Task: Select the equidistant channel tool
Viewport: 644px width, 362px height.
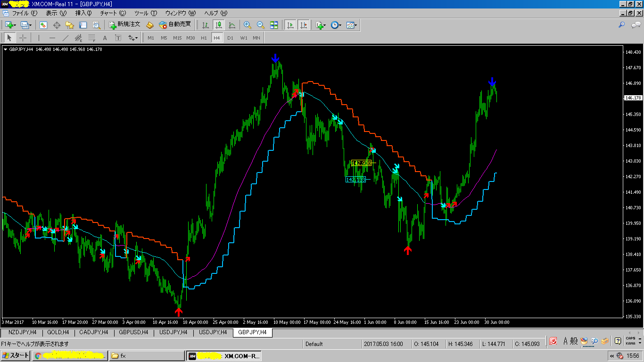Action: point(78,38)
